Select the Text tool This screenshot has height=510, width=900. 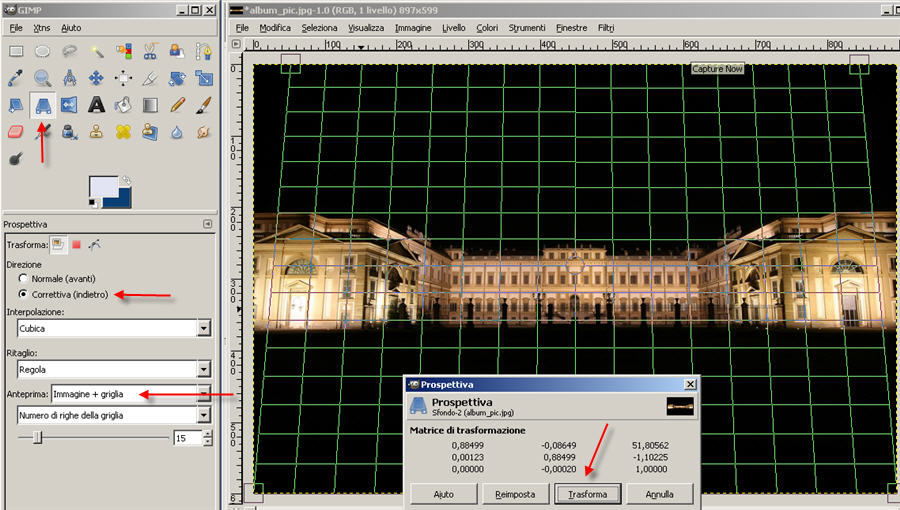pyautogui.click(x=97, y=104)
